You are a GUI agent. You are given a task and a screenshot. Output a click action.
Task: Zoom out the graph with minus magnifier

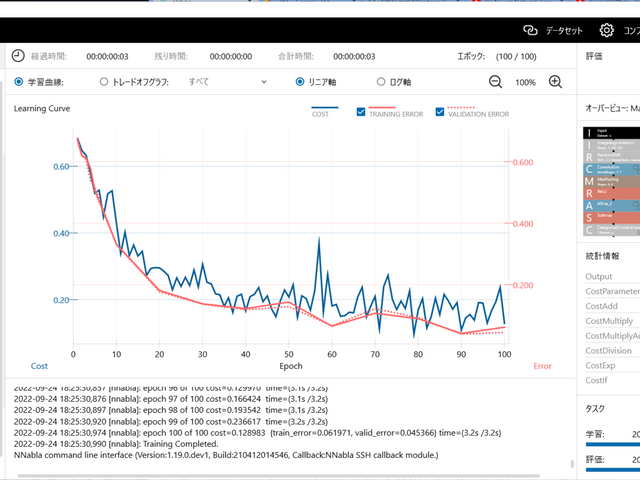(496, 82)
